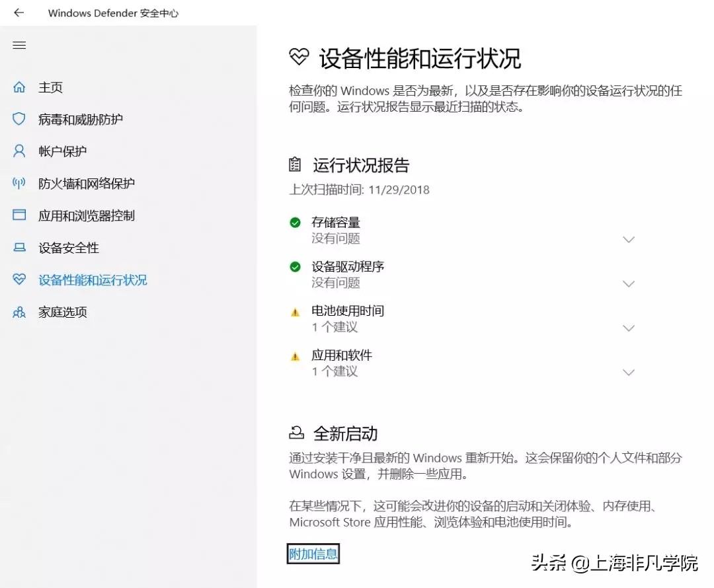The height and width of the screenshot is (588, 714).
Task: Click the Windows Defender 安全中心 title bar text
Action: (x=113, y=13)
